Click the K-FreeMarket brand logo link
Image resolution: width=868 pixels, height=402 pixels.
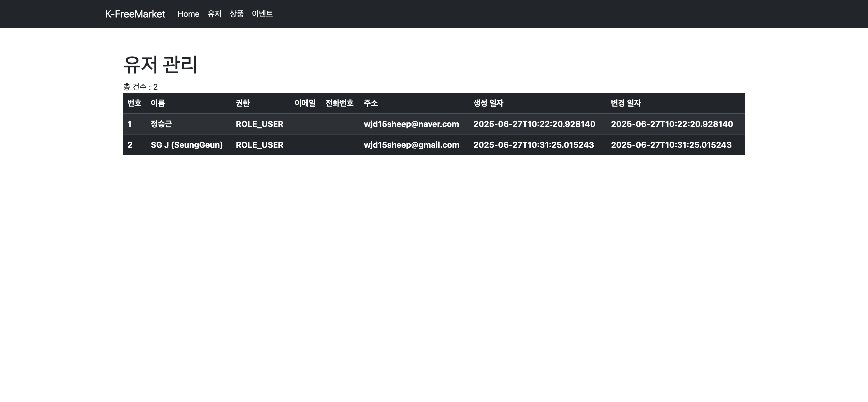[x=135, y=14]
